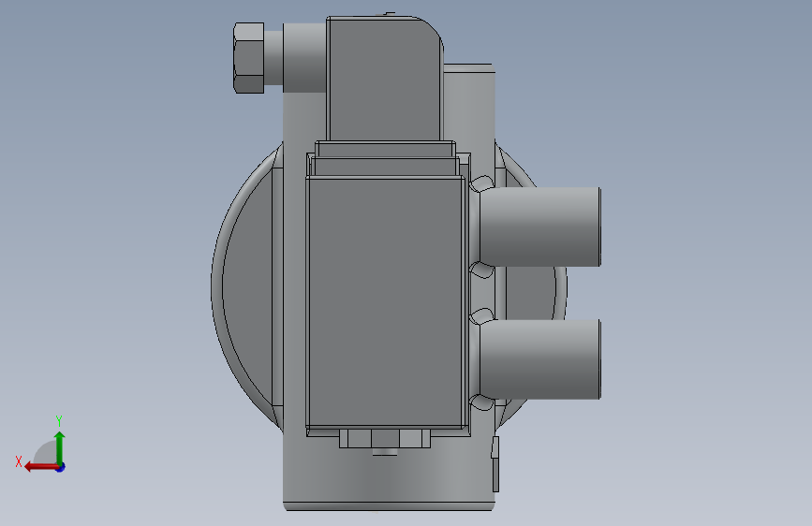
Task: Click the blue Z axis dot on triad
Action: pyautogui.click(x=61, y=467)
